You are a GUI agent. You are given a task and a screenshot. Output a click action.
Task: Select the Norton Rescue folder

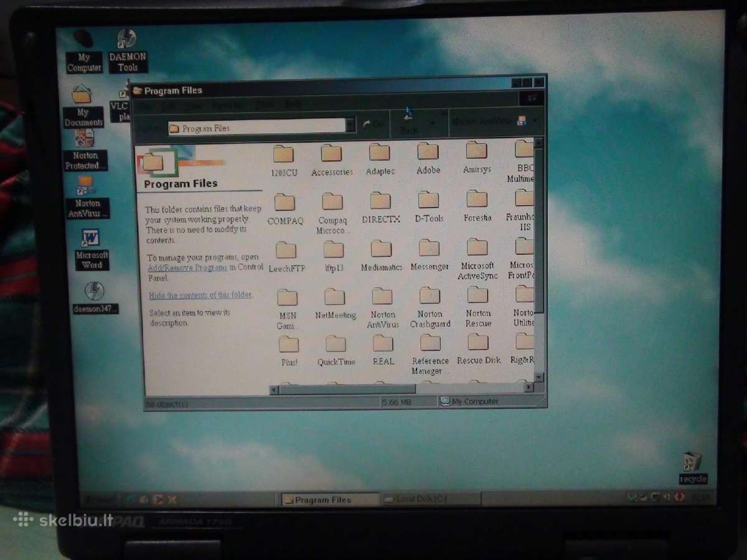(478, 307)
